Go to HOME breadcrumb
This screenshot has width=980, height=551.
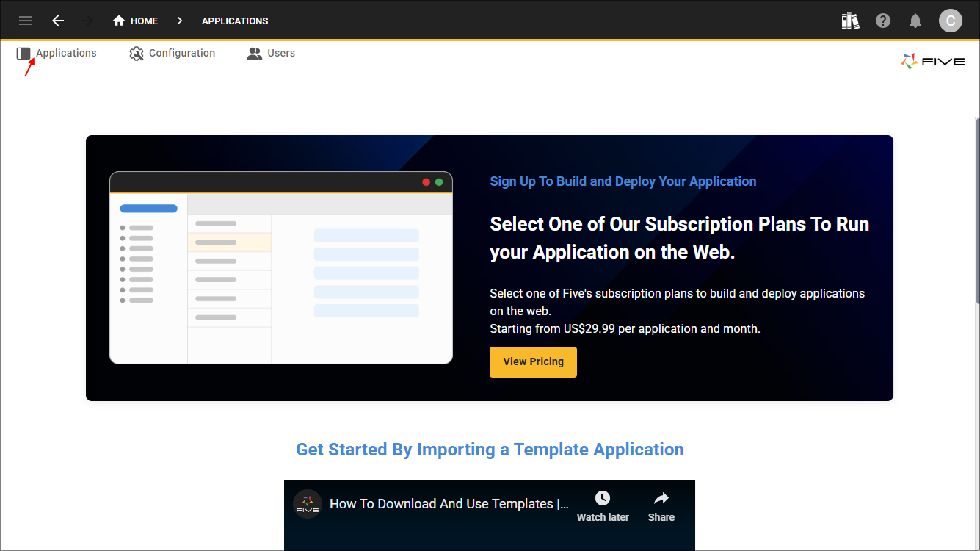click(144, 21)
